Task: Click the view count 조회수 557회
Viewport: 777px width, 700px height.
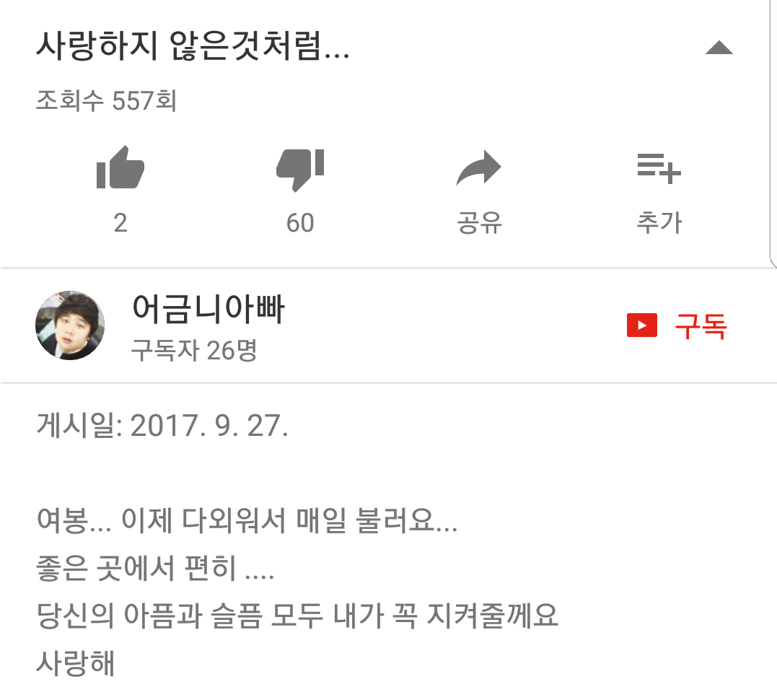Action: (107, 100)
